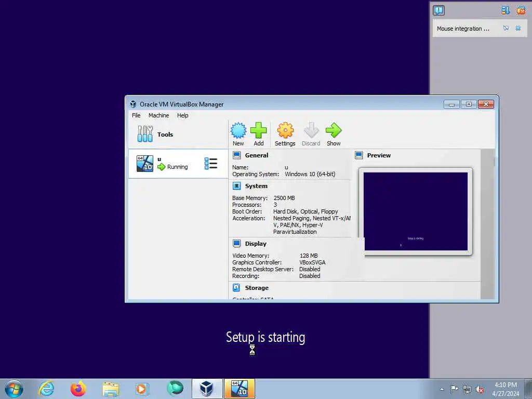Viewport: 532px width, 399px height.
Task: Open the Tools entry in the sidebar
Action: pyautogui.click(x=178, y=135)
